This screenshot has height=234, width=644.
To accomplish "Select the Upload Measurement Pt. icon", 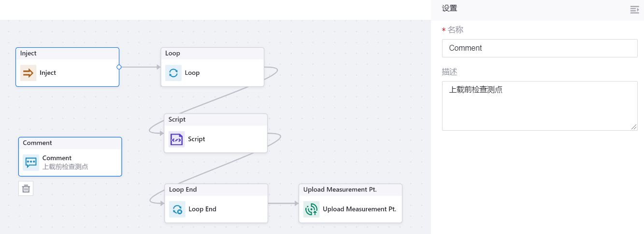I will (x=312, y=209).
